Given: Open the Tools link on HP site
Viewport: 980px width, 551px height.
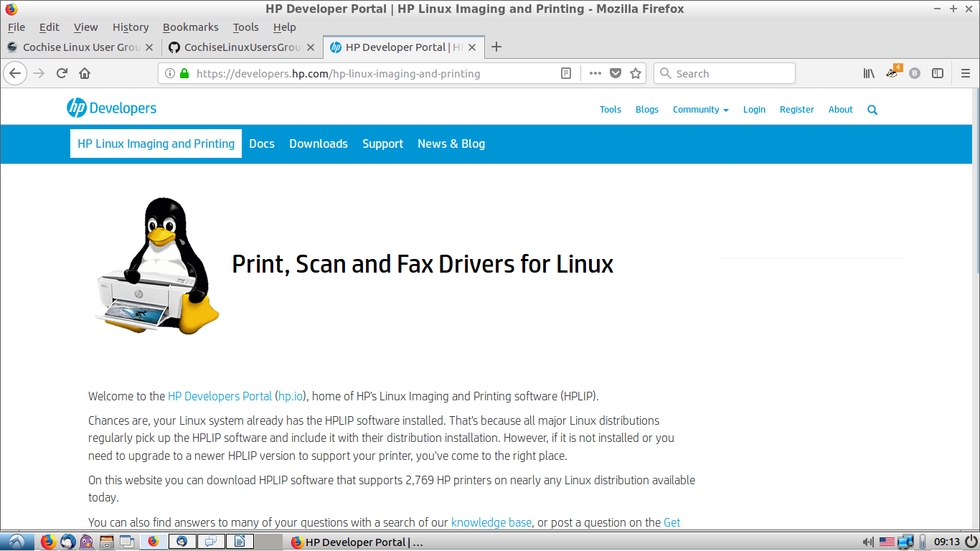Looking at the screenshot, I should point(611,110).
